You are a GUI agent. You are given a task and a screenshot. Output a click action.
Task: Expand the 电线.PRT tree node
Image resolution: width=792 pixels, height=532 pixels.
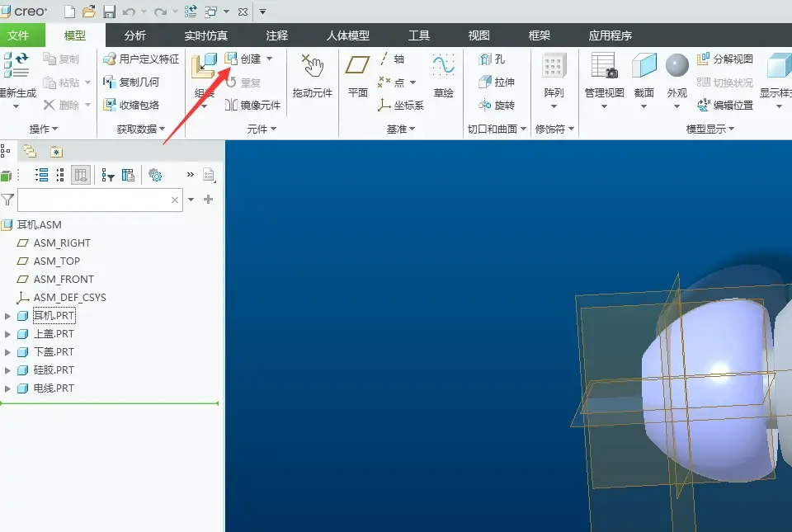[x=7, y=388]
